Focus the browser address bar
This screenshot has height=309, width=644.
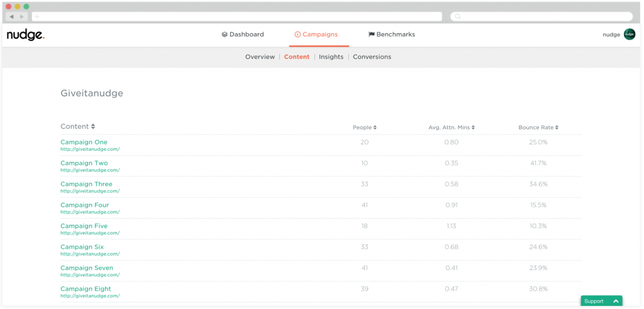pyautogui.click(x=237, y=16)
